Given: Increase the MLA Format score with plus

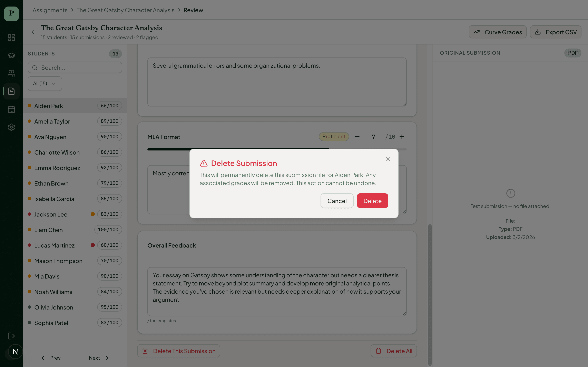Looking at the screenshot, I should 402,137.
